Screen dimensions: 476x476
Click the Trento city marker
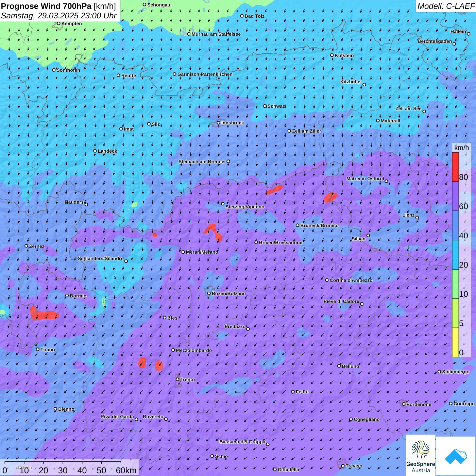coord(177,379)
